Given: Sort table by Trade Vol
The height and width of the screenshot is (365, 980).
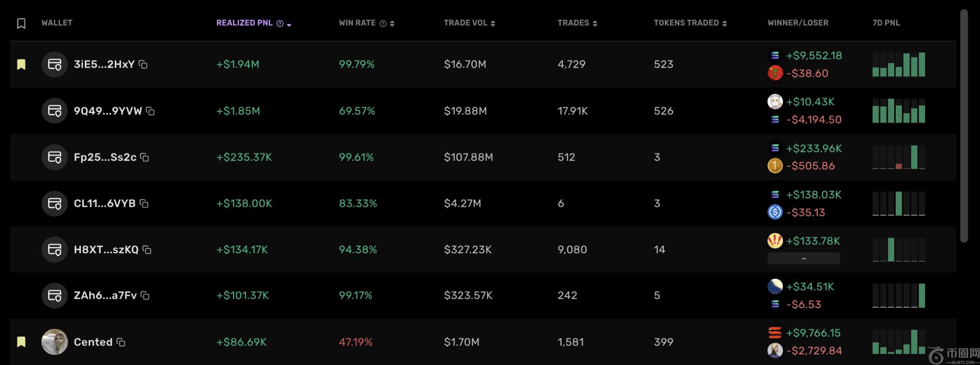Looking at the screenshot, I should tap(469, 23).
